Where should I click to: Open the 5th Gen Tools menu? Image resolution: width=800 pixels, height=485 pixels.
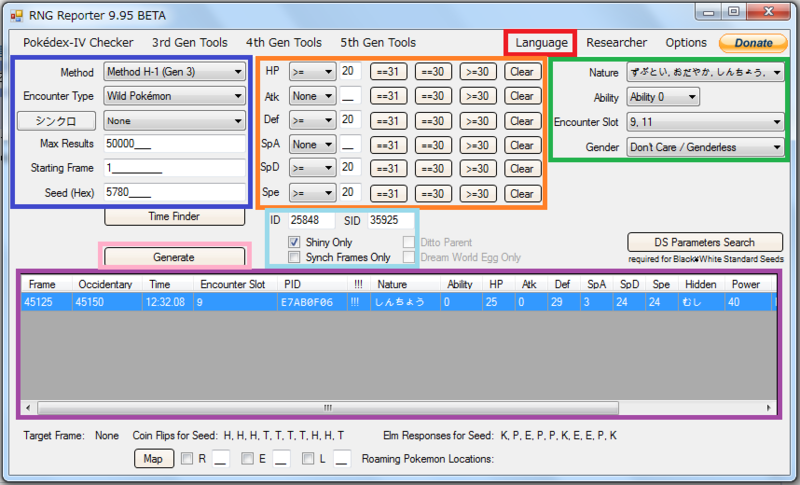tap(378, 43)
